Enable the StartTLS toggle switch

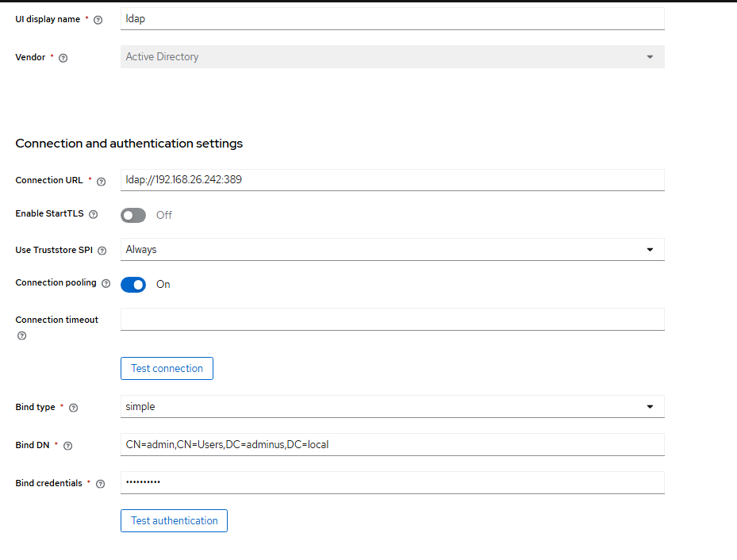[x=133, y=215]
